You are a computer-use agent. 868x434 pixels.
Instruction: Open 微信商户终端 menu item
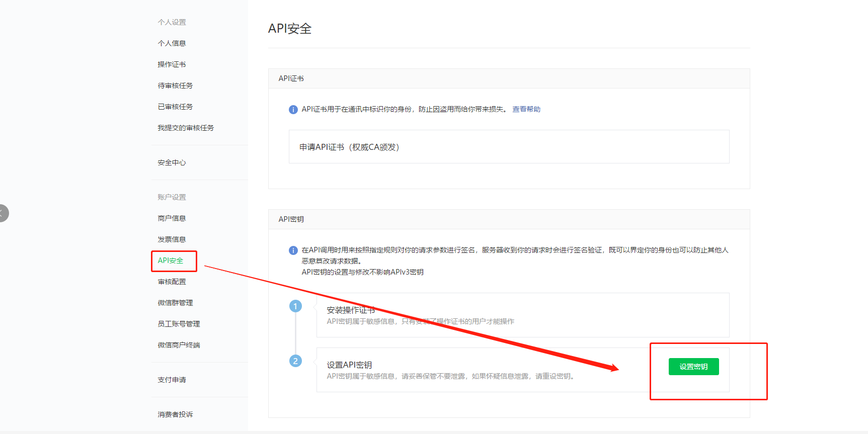pyautogui.click(x=179, y=345)
